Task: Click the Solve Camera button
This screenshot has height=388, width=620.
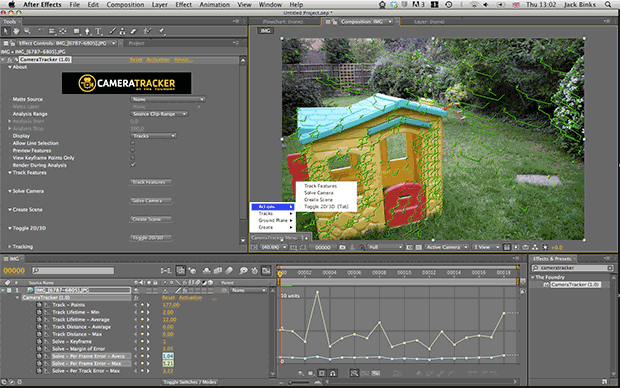Action: point(150,201)
